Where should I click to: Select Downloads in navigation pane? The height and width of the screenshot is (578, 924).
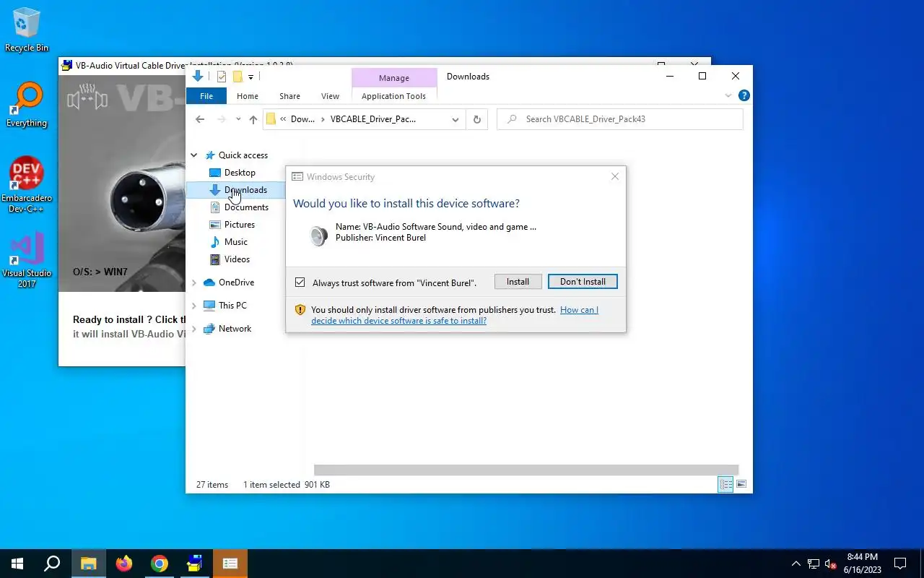coord(245,190)
